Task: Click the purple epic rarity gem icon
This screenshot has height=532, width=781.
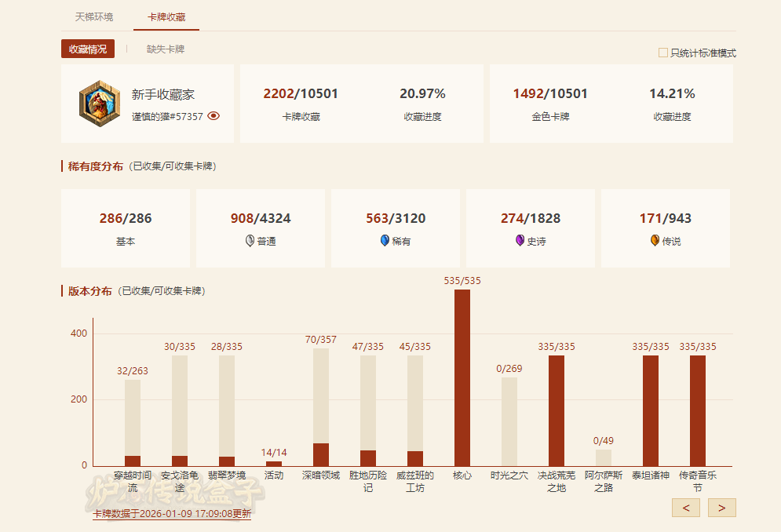Action: tap(520, 241)
